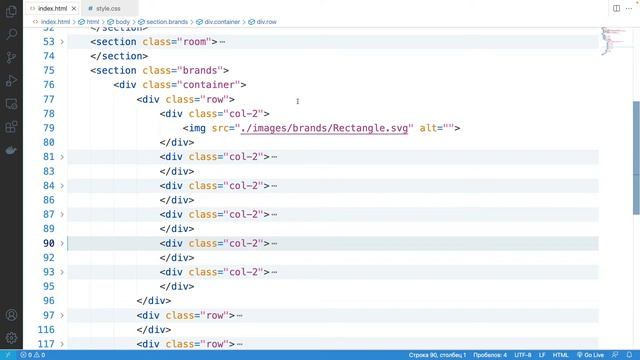This screenshot has height=360, width=640.
Task: Click the <img tag on line 79
Action: [x=194, y=128]
